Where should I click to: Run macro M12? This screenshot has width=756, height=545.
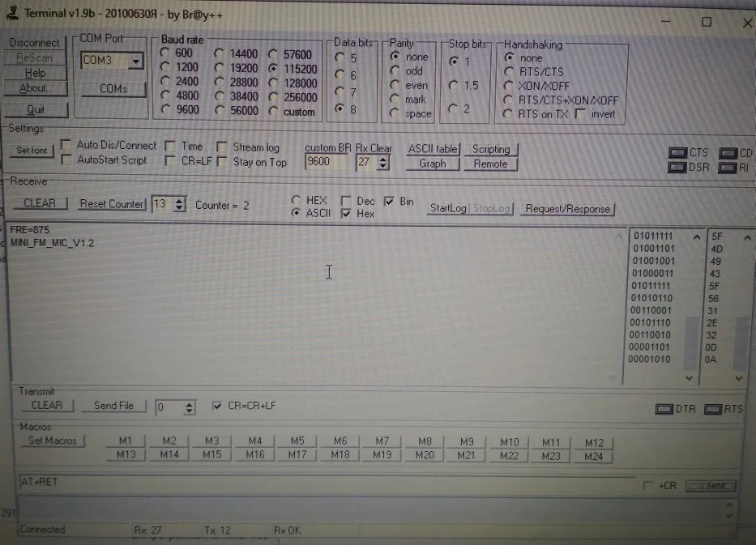click(x=594, y=442)
